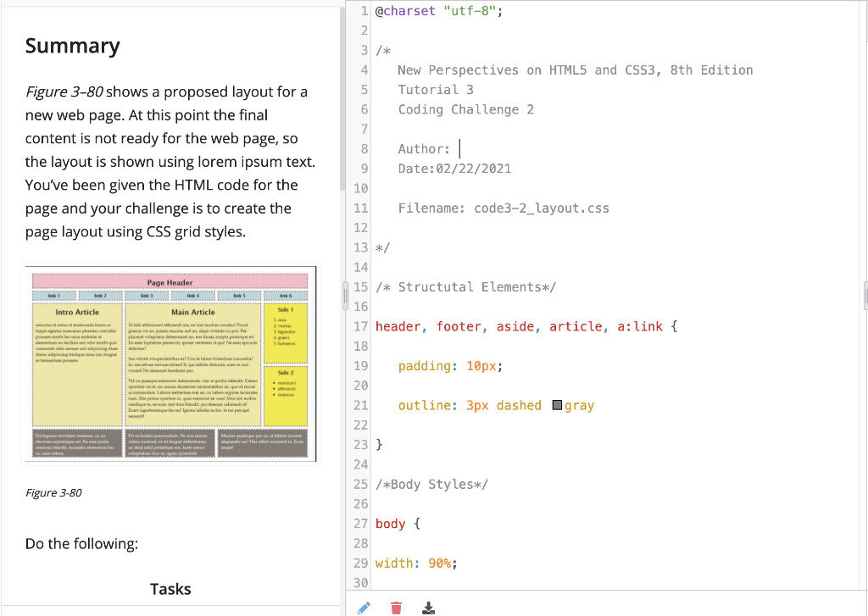Click the scrollbar between the two panes

tap(344, 296)
